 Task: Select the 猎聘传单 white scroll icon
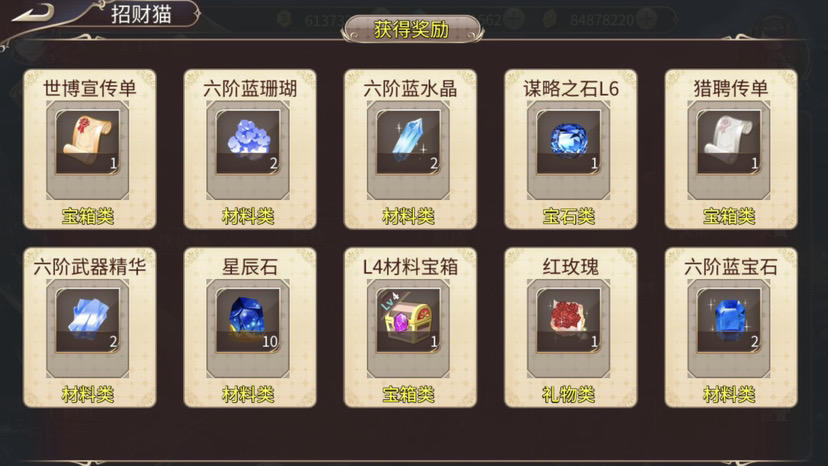[729, 142]
